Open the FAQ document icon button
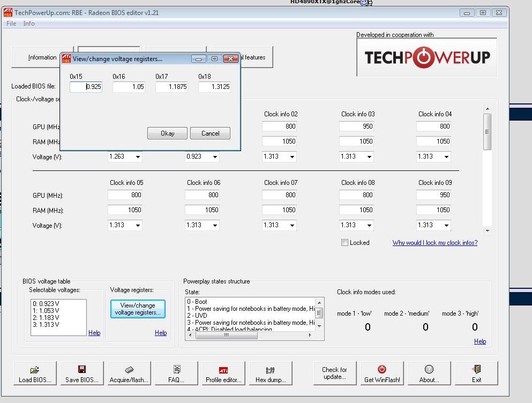532x403 pixels. [x=176, y=373]
